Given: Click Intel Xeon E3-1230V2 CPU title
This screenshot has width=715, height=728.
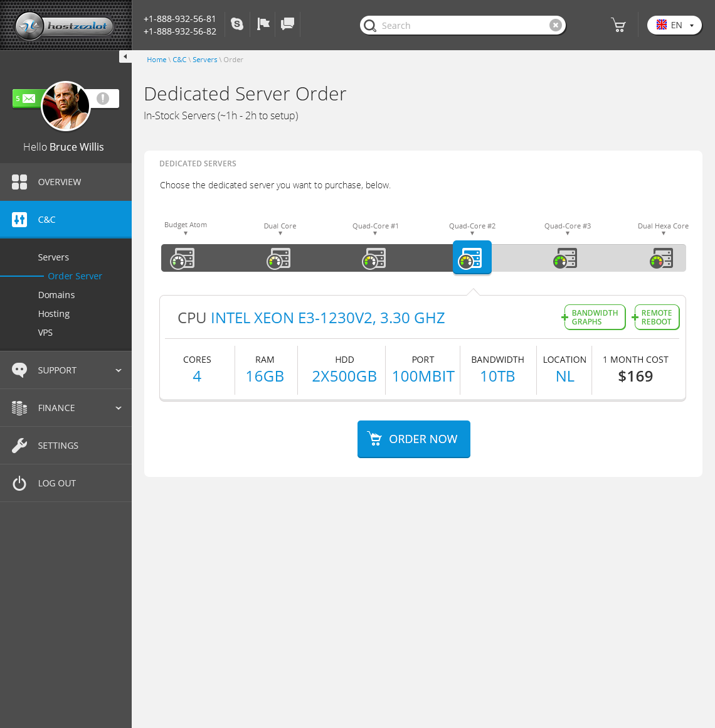Looking at the screenshot, I should [327, 318].
